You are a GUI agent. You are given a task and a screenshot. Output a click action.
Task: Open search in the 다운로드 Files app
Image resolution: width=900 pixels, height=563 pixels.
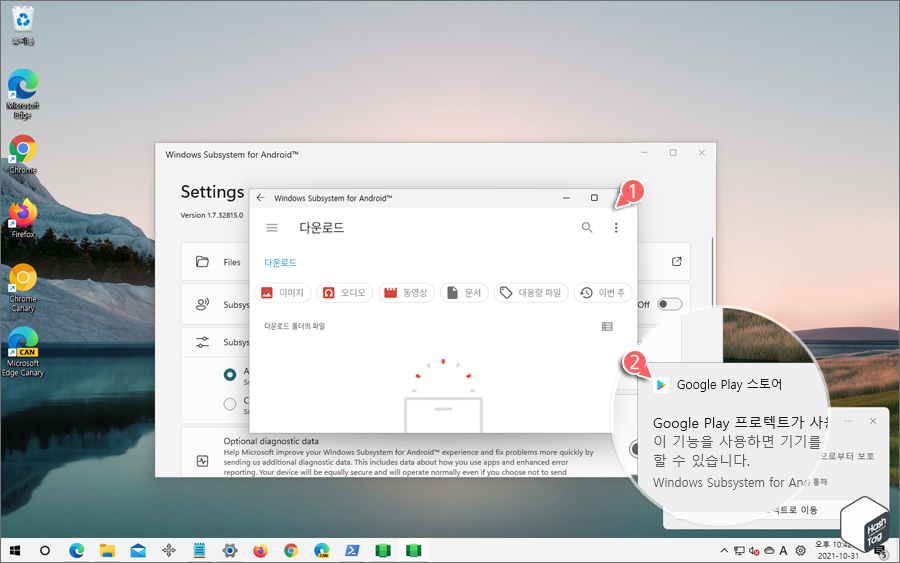click(x=587, y=227)
